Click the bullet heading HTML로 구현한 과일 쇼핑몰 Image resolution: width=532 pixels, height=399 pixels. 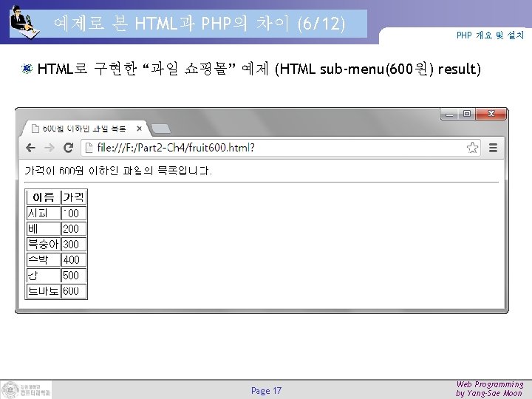point(259,69)
